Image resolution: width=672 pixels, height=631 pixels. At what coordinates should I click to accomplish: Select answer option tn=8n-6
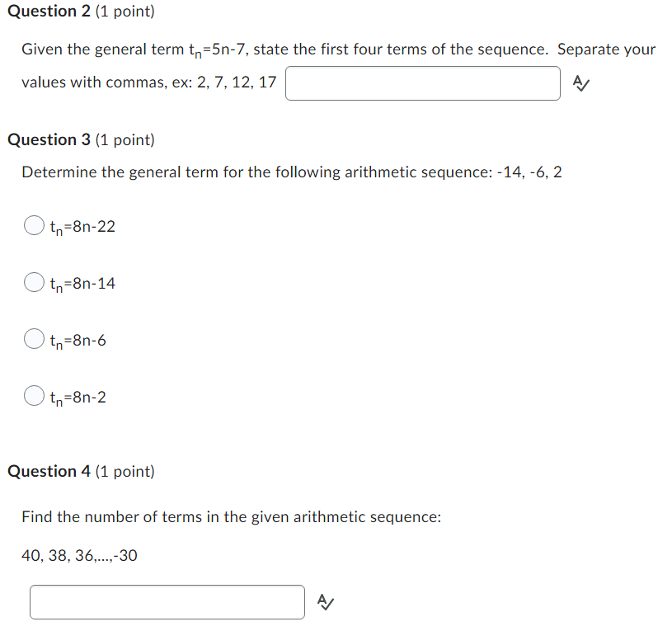pos(34,338)
